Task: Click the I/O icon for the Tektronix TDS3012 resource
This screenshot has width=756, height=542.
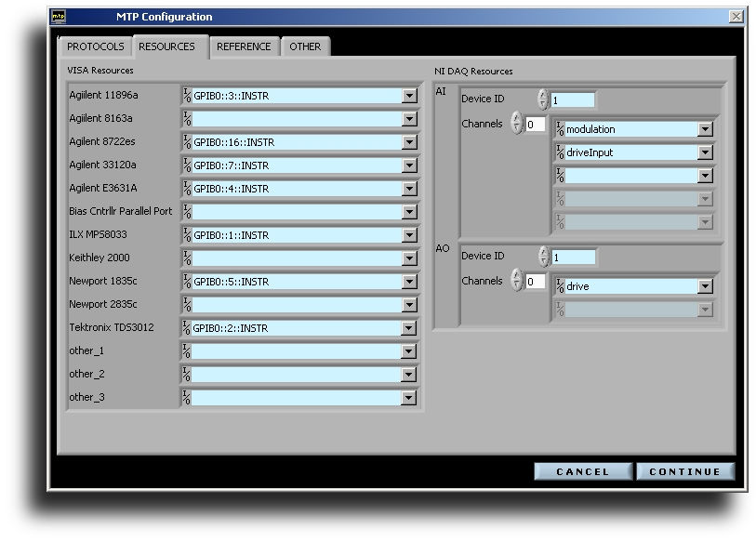Action: [187, 328]
